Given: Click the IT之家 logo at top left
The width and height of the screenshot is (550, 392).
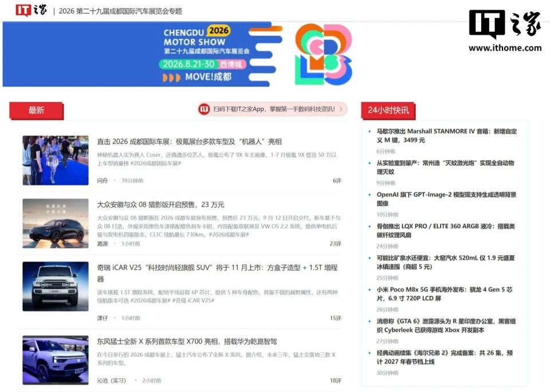Looking at the screenshot, I should 31,10.
